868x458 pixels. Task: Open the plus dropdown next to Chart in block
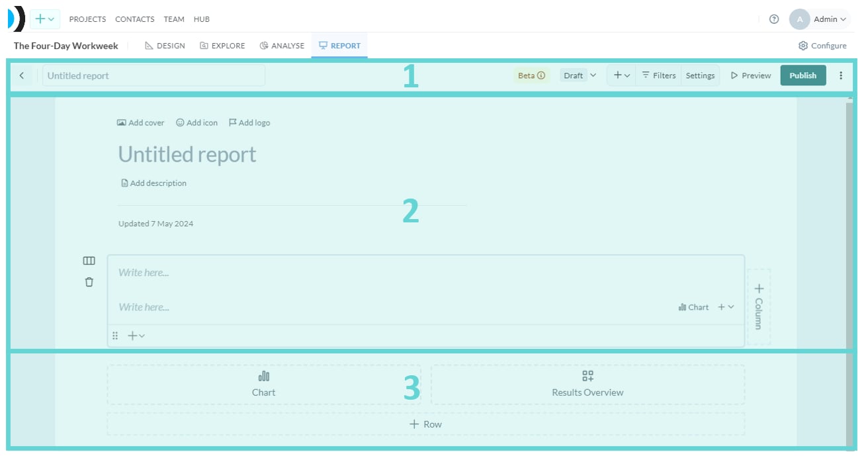point(726,307)
